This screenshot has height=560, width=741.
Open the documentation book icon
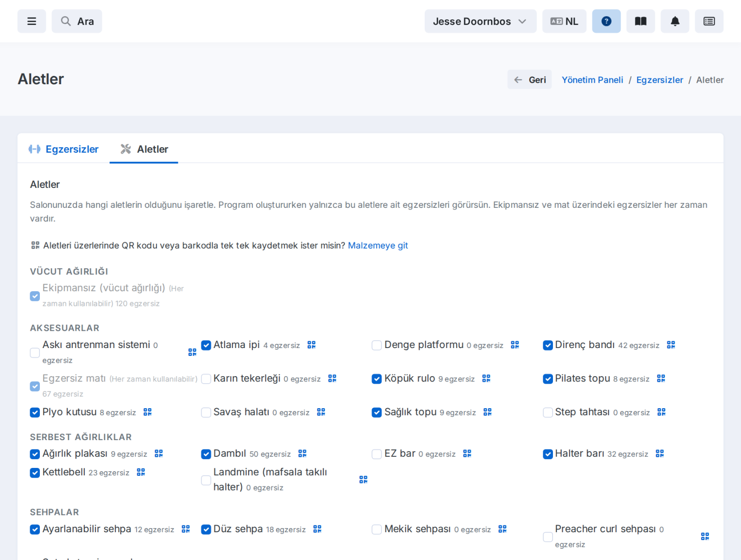641,21
